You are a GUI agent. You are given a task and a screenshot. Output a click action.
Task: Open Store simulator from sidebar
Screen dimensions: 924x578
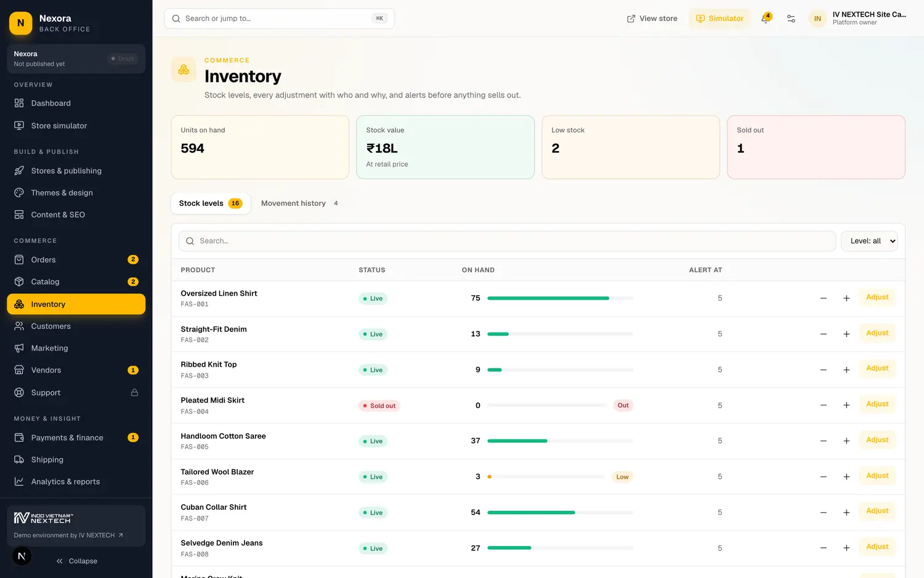click(76, 126)
